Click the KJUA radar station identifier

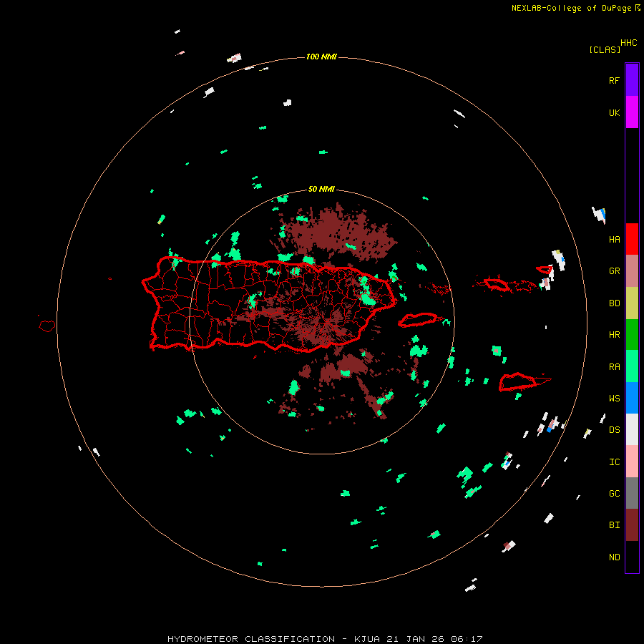tap(367, 639)
